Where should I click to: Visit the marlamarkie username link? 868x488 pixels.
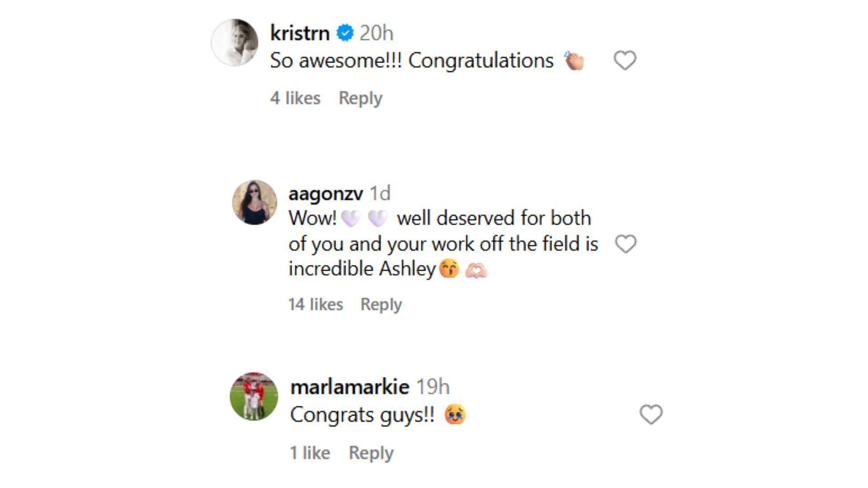349,387
